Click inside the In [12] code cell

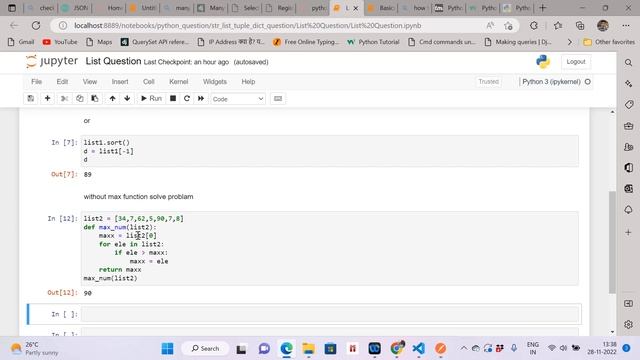point(330,248)
